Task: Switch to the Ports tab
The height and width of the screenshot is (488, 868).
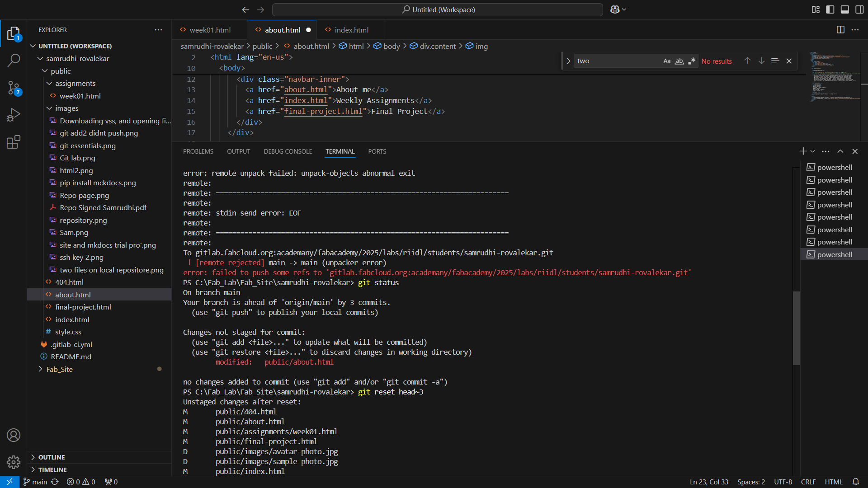Action: [377, 151]
